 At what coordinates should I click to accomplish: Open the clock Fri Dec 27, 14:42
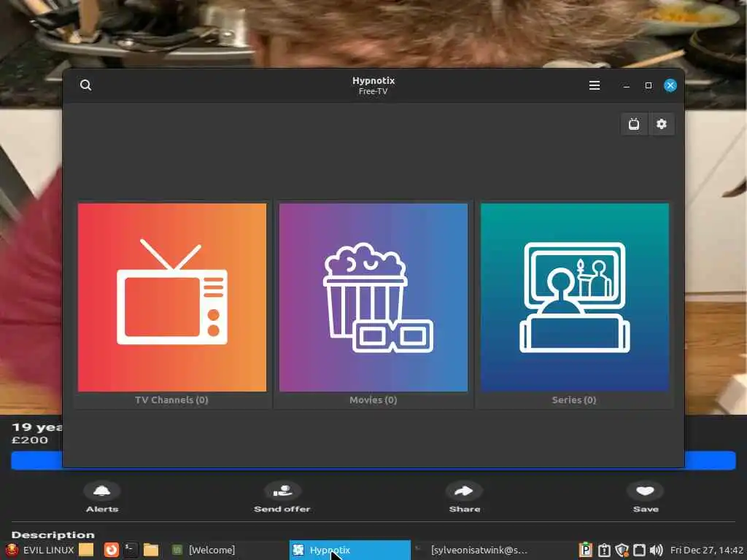(707, 550)
